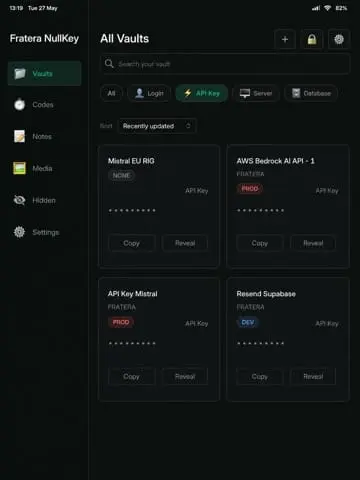
Task: Click the NONE tag on Mistral EU RIG
Action: point(121,175)
